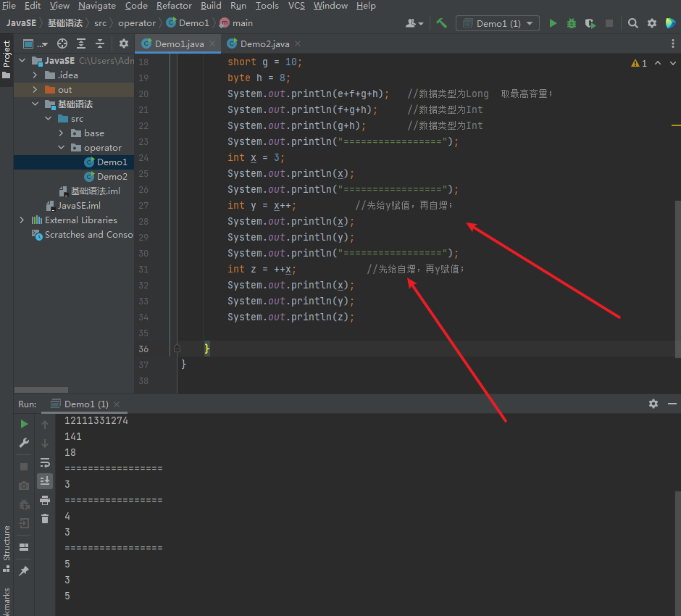This screenshot has width=681, height=616.
Task: Start debugging with the bug icon
Action: pyautogui.click(x=572, y=23)
